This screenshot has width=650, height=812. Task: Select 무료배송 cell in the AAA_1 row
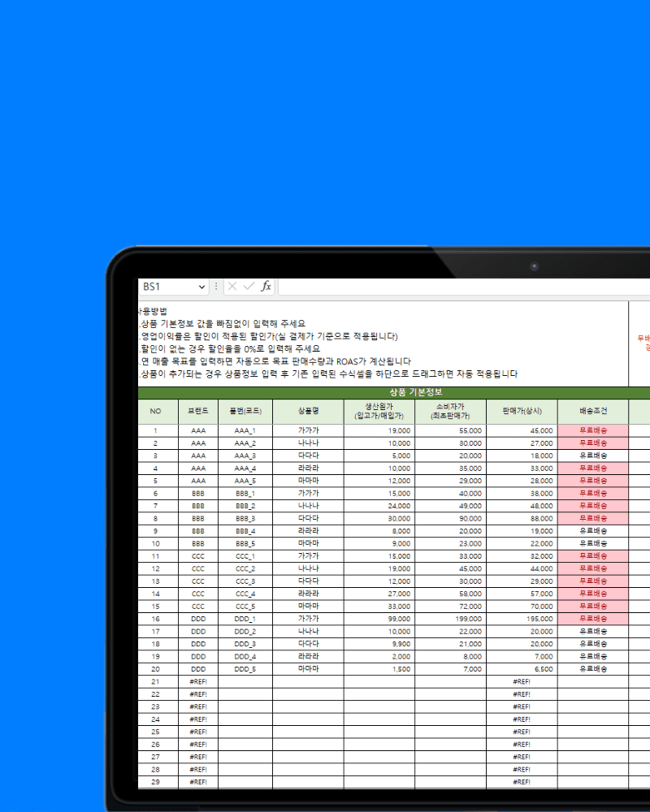tap(593, 431)
